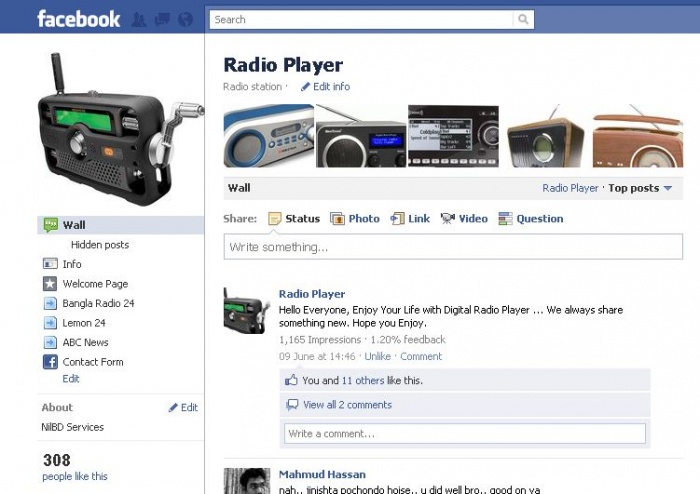Viewport: 700px width, 494px height.
Task: Click the Link share icon
Action: pos(397,219)
